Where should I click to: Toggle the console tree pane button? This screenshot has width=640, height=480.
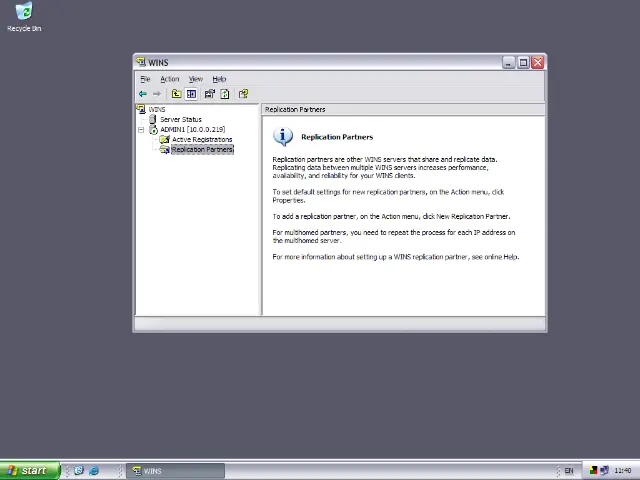coord(191,94)
